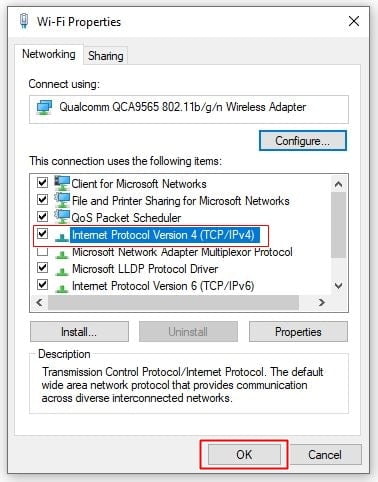Confirm the dialog with OK
The height and width of the screenshot is (482, 378).
244,454
